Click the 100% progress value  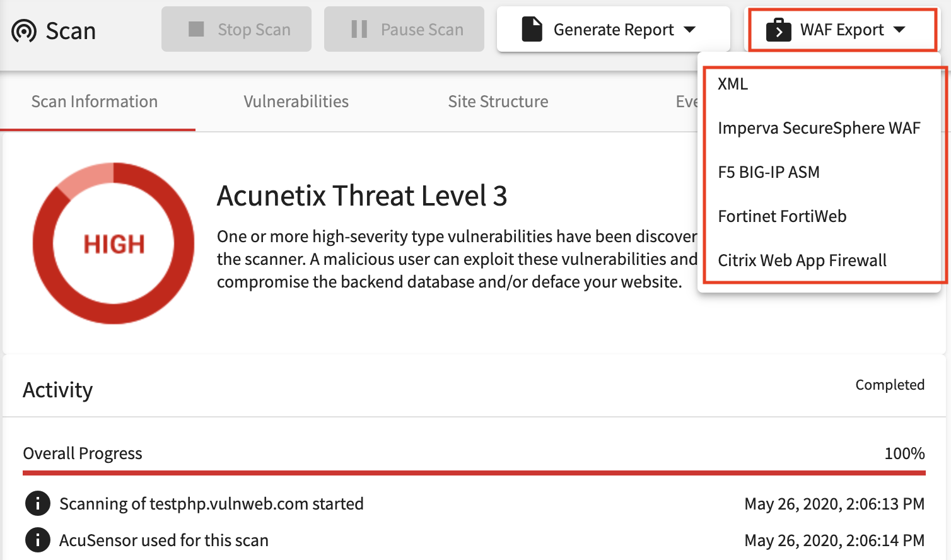tap(904, 453)
